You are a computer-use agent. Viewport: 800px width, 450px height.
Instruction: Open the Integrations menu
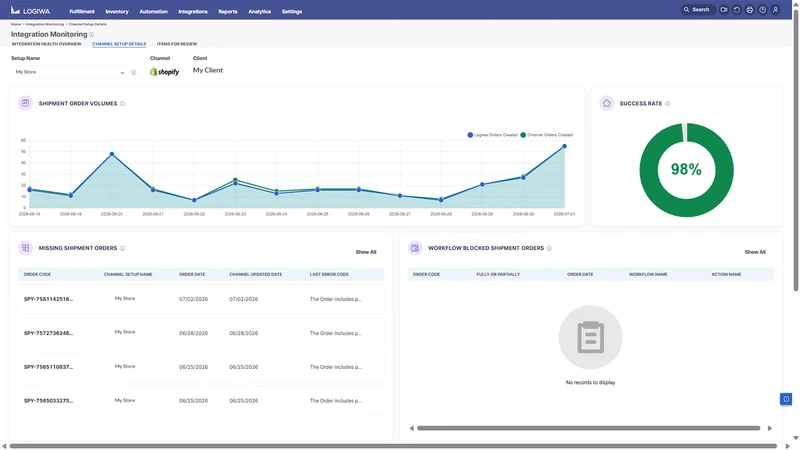click(193, 11)
